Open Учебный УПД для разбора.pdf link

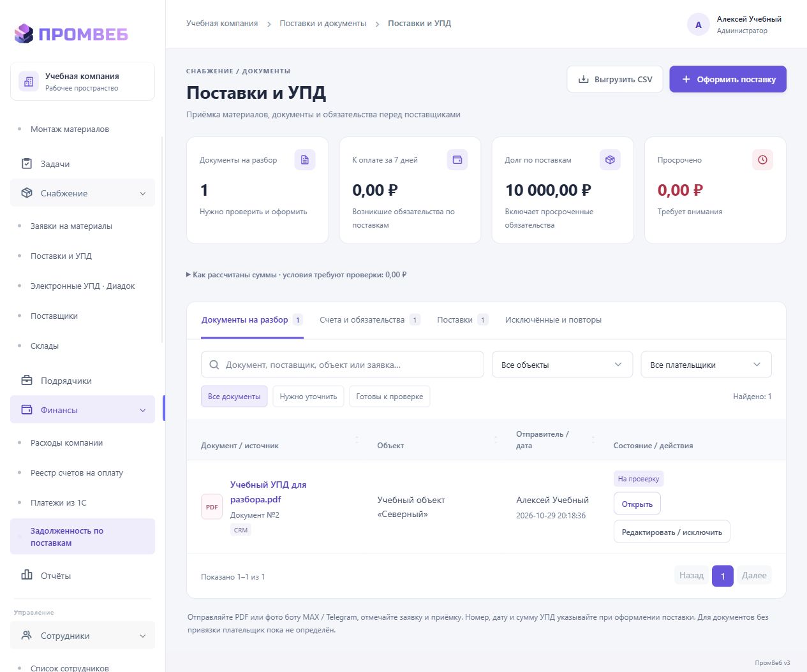tap(268, 492)
